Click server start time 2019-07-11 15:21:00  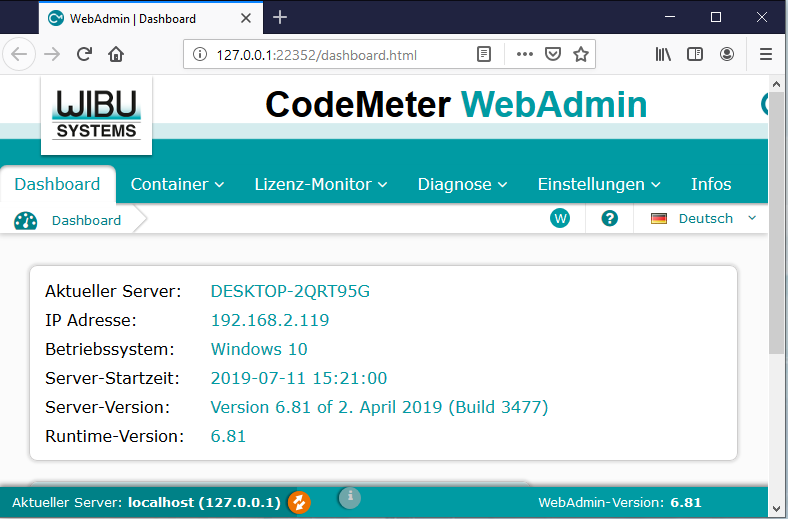click(x=299, y=378)
